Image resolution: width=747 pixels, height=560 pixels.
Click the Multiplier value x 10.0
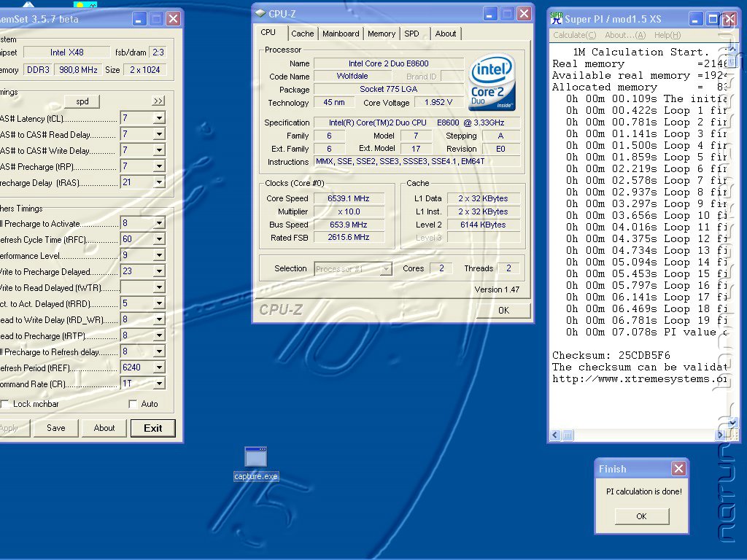[x=348, y=211]
